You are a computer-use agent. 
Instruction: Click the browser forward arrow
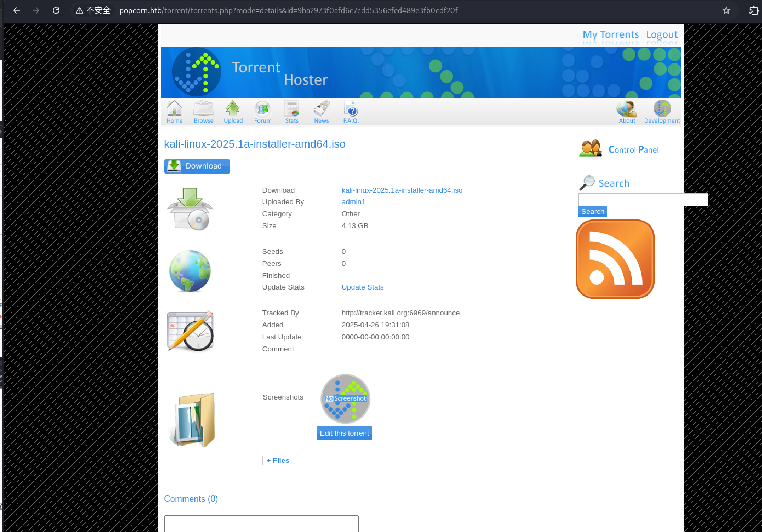[x=36, y=10]
